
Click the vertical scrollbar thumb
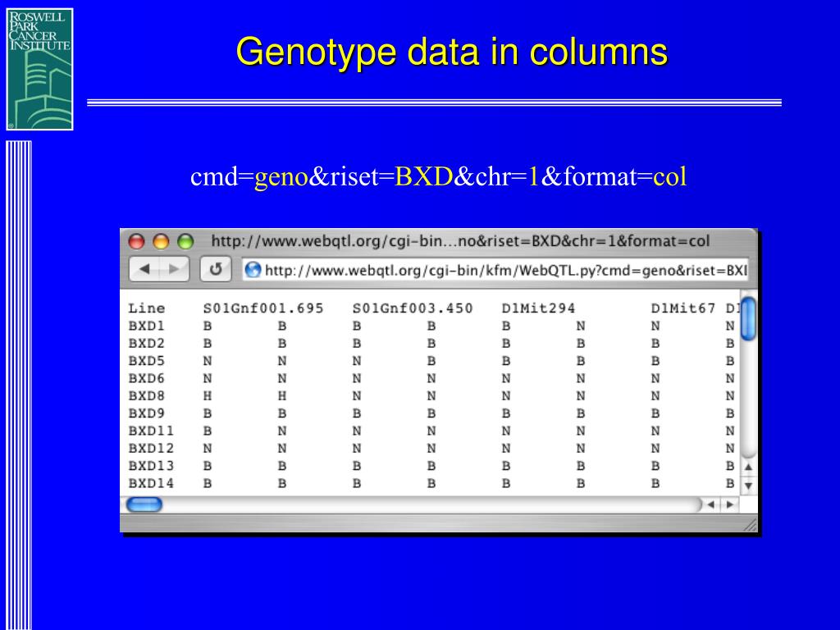click(x=748, y=319)
